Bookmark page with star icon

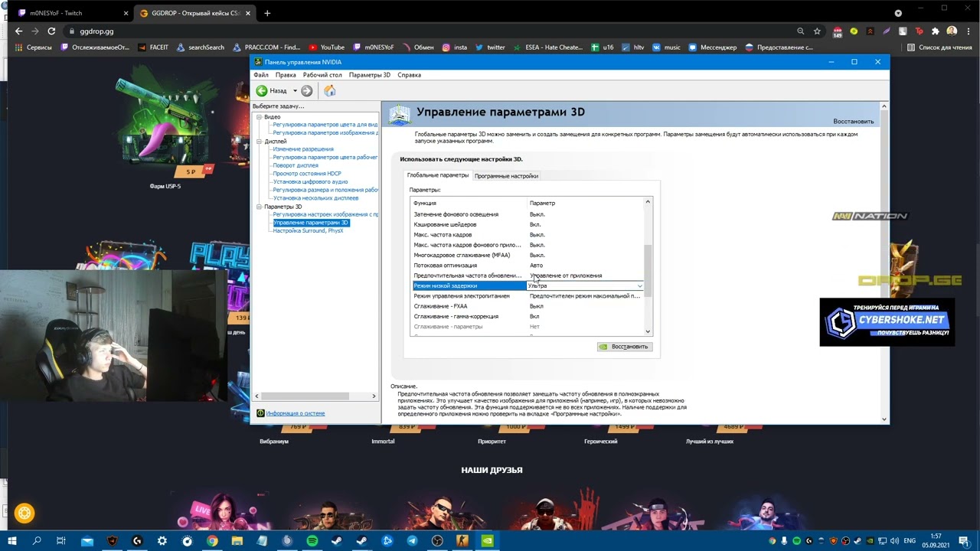pyautogui.click(x=817, y=31)
